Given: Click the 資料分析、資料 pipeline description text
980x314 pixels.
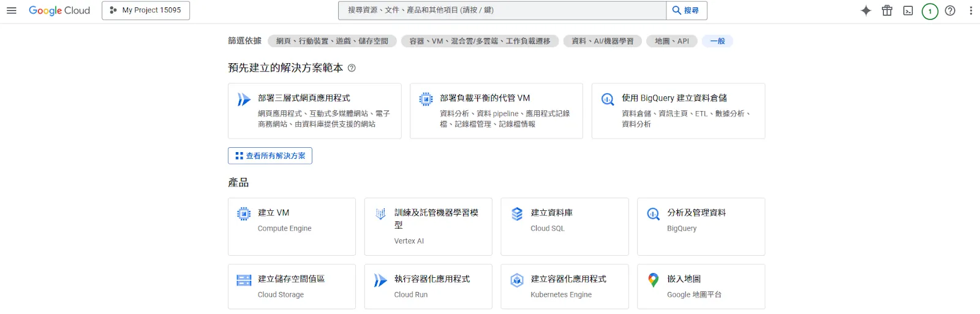Looking at the screenshot, I should click(x=505, y=118).
